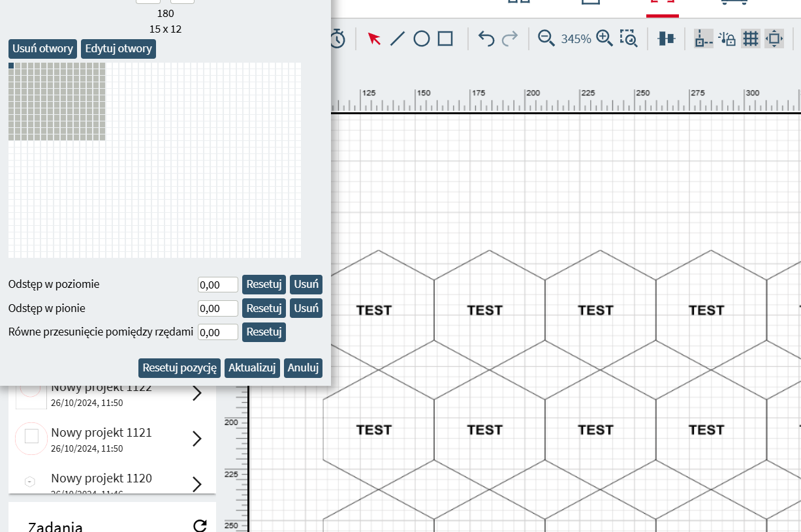Open the stopwatch timer tool

pyautogui.click(x=337, y=39)
